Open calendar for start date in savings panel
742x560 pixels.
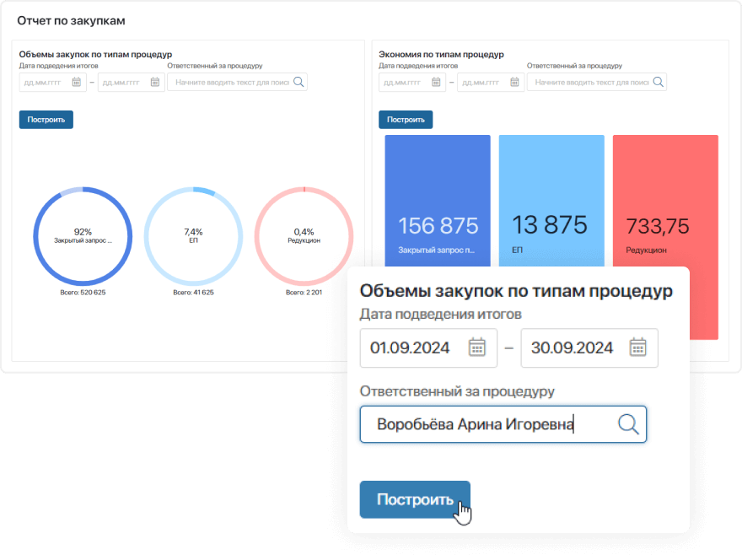pos(436,82)
